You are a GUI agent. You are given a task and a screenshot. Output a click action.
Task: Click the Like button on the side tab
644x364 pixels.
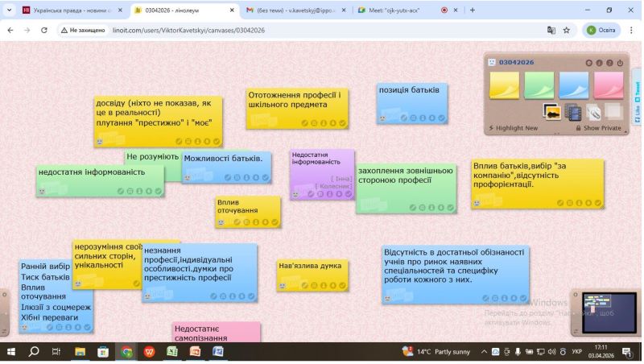pos(638,114)
